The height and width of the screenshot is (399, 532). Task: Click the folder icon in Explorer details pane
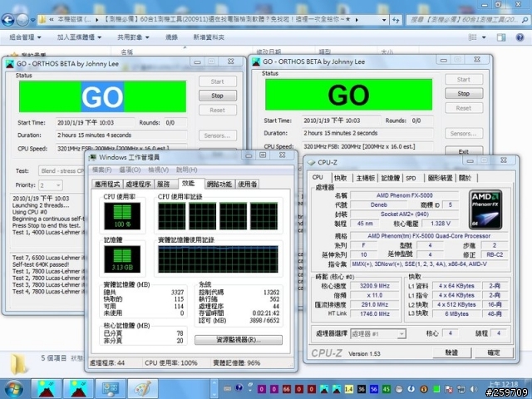pyautogui.click(x=18, y=364)
